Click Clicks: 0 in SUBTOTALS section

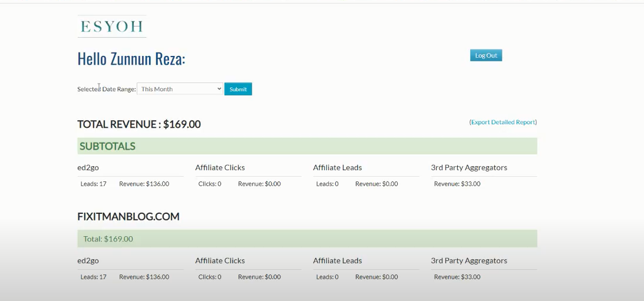pos(210,184)
